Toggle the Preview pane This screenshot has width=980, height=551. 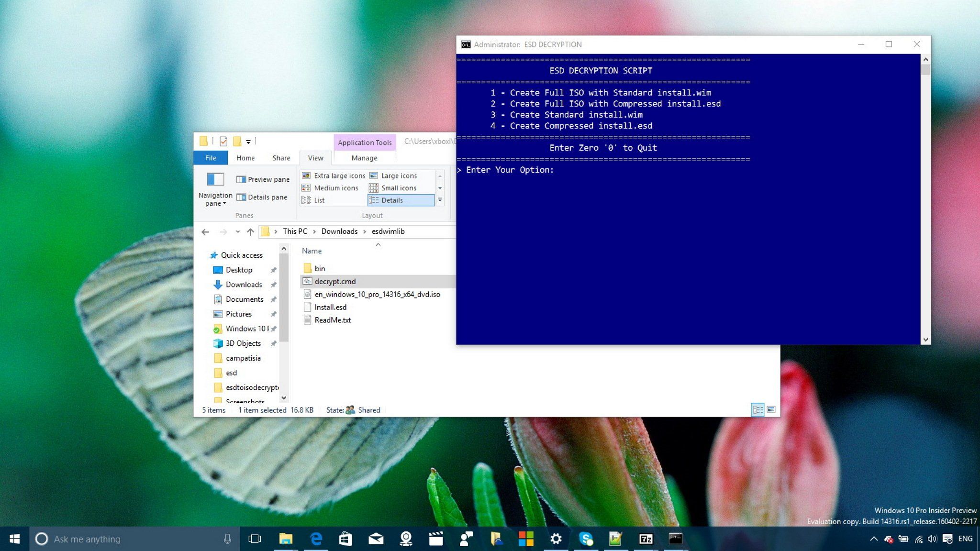click(263, 179)
